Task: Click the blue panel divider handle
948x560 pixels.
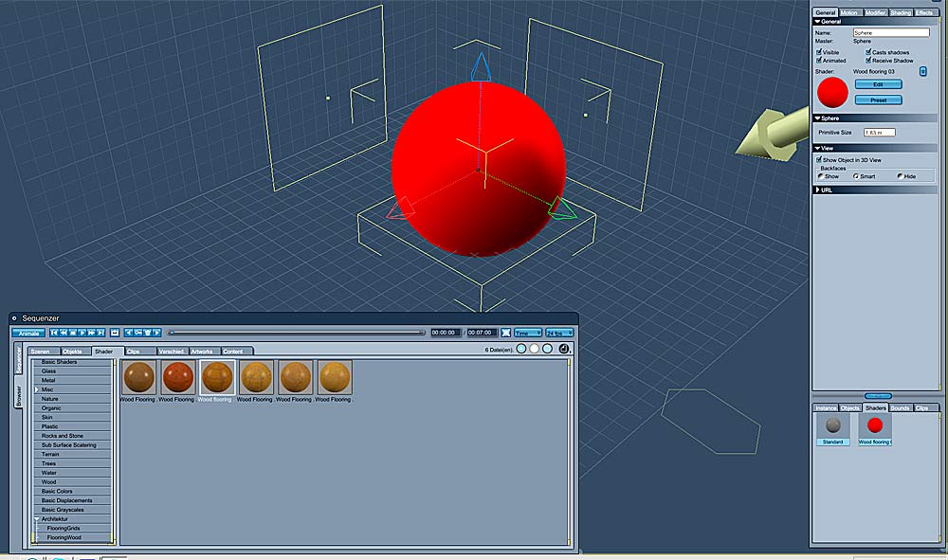Action: click(877, 396)
